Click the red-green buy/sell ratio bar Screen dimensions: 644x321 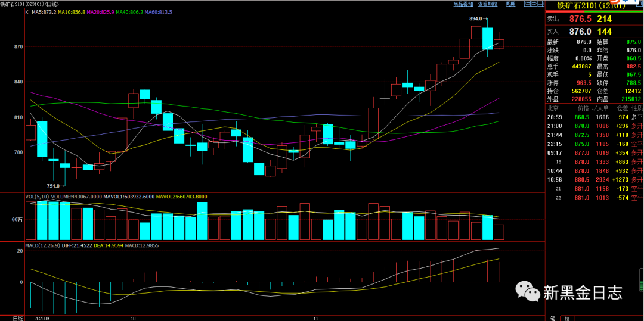point(595,11)
